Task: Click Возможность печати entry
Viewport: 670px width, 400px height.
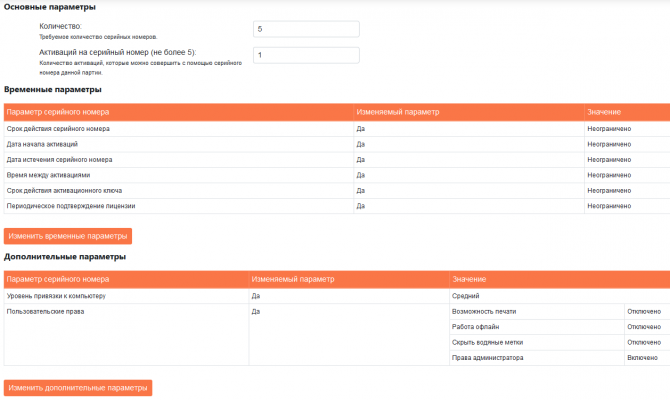Action: point(537,312)
